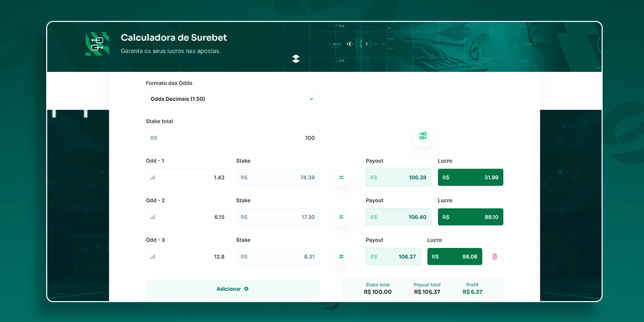Image resolution: width=644 pixels, height=322 pixels.
Task: Click the Payout value 106.40 field
Action: pyautogui.click(x=398, y=217)
